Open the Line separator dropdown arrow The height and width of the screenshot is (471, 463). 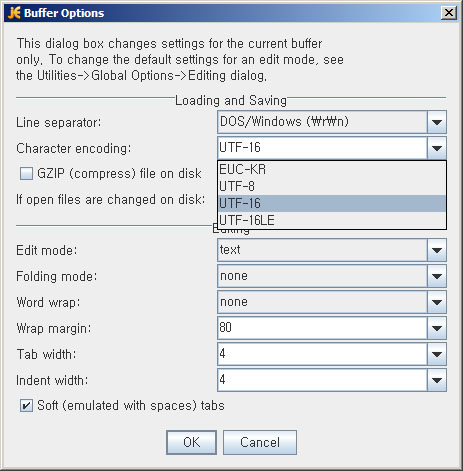click(x=437, y=122)
